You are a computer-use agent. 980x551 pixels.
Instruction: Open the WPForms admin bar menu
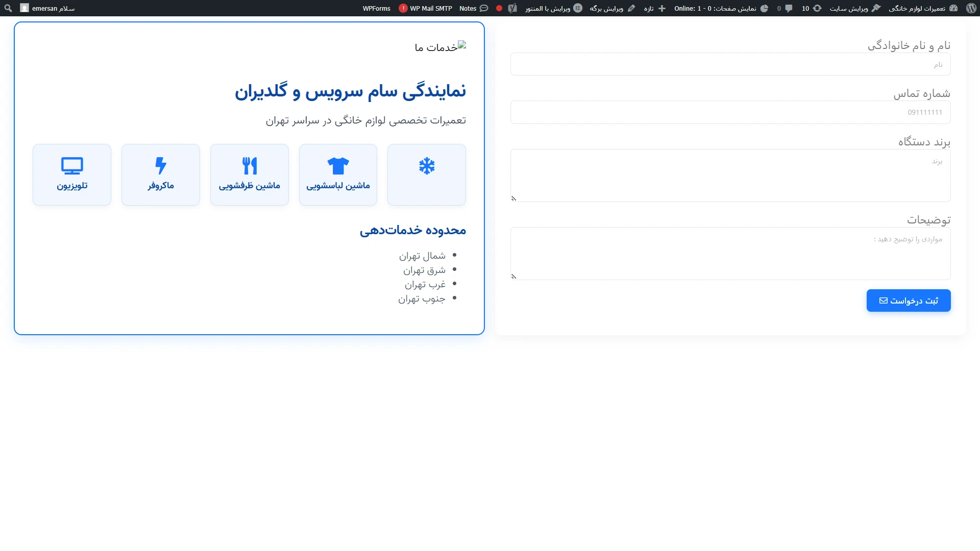tap(376, 8)
